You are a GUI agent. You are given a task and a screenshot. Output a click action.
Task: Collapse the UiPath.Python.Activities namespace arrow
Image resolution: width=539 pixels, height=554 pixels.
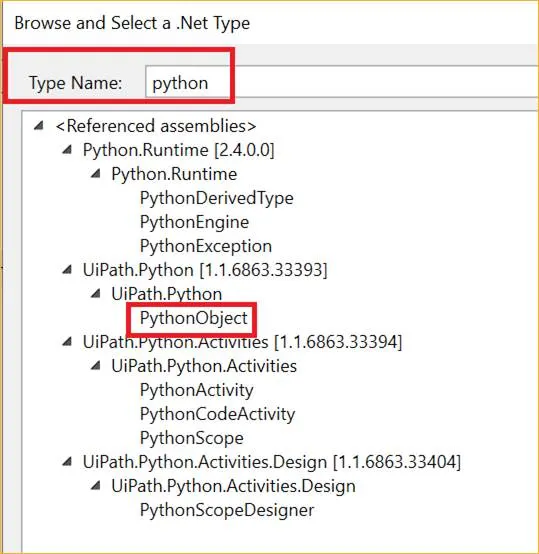(96, 365)
